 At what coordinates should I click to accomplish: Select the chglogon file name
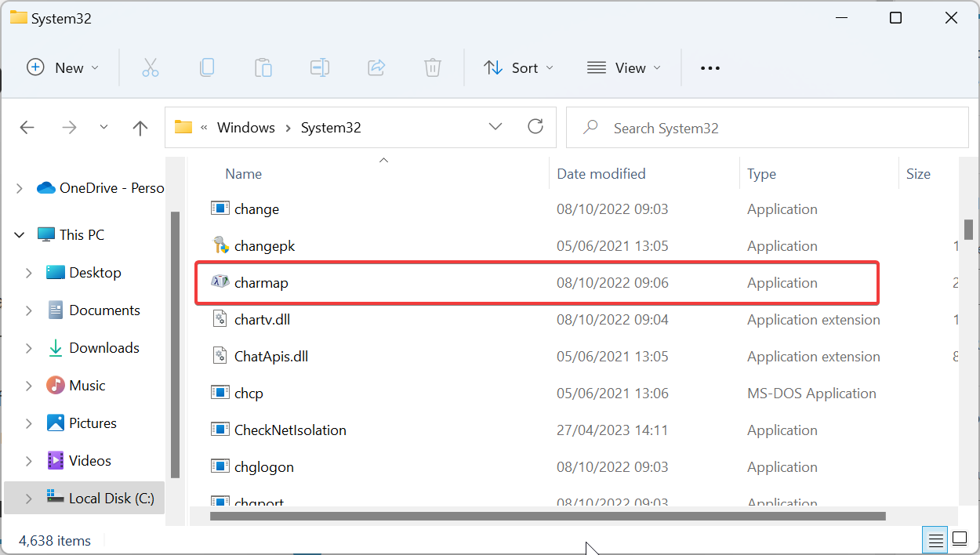point(264,467)
